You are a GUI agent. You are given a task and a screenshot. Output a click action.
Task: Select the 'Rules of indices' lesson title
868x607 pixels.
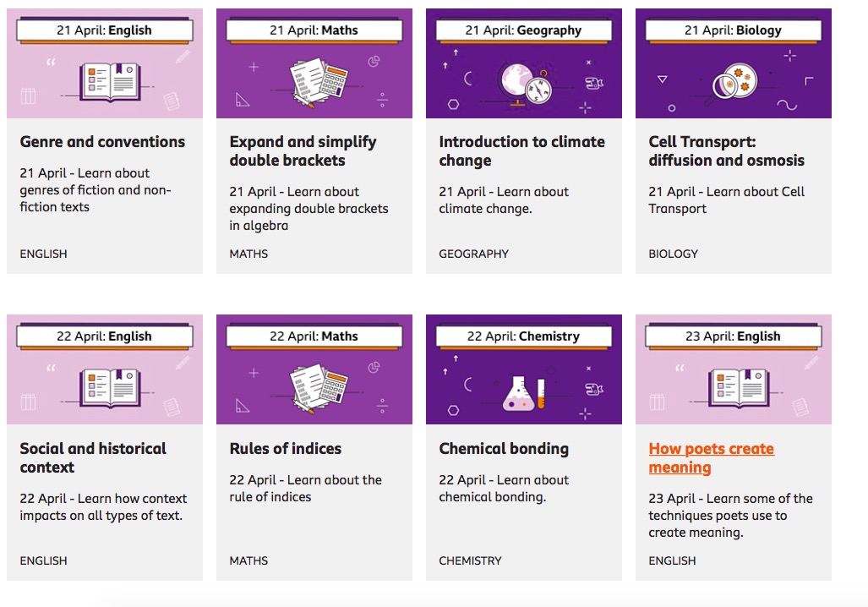(x=286, y=449)
